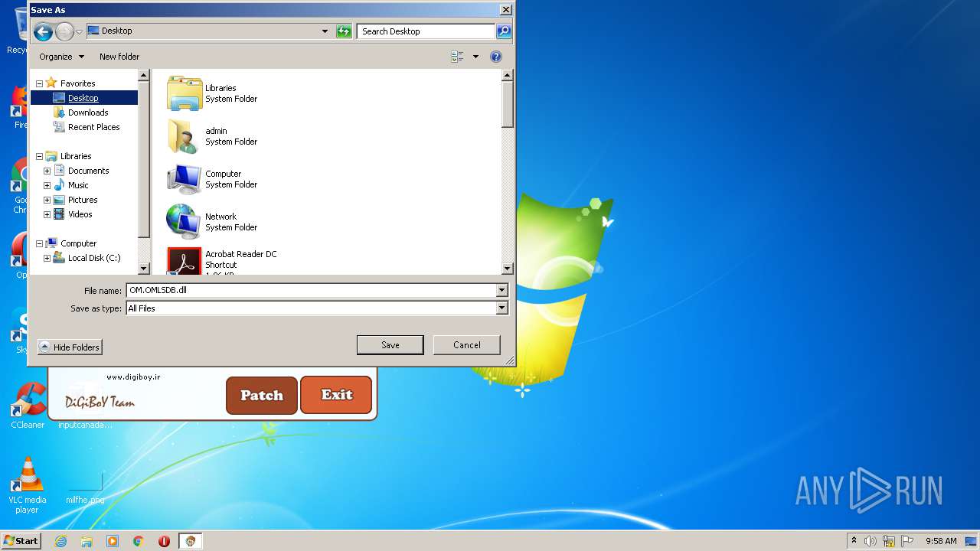The width and height of the screenshot is (980, 551).
Task: Select the Computer system folder icon
Action: (x=184, y=179)
